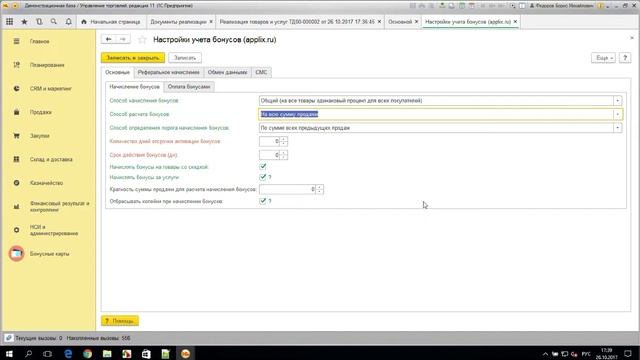640x360 pixels.
Task: Expand Способ расчета бонусов dropdown
Action: click(618, 114)
